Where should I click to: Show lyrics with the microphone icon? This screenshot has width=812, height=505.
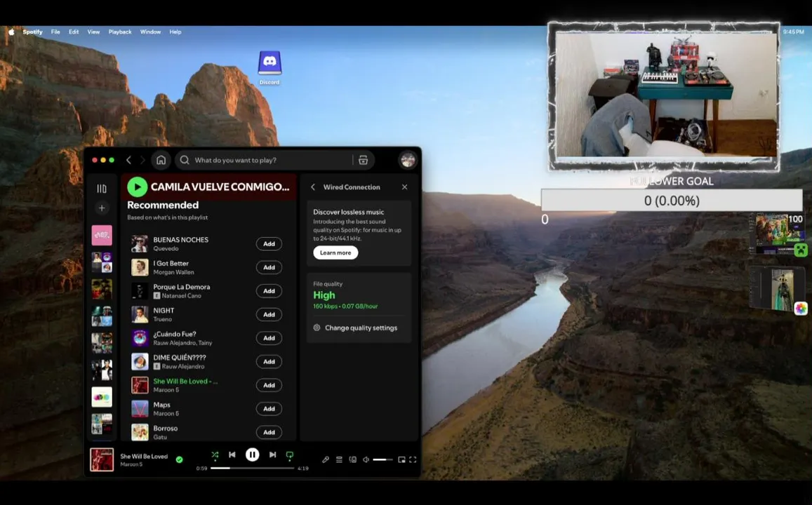click(x=326, y=459)
